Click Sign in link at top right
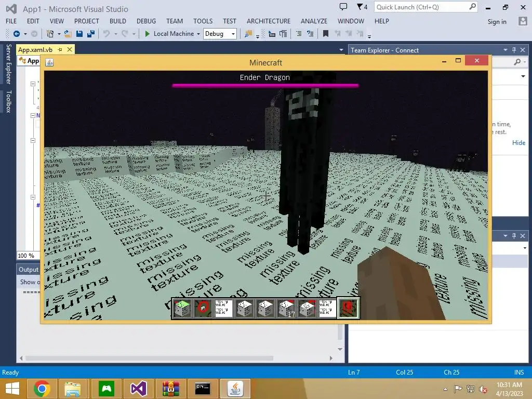 tap(497, 22)
